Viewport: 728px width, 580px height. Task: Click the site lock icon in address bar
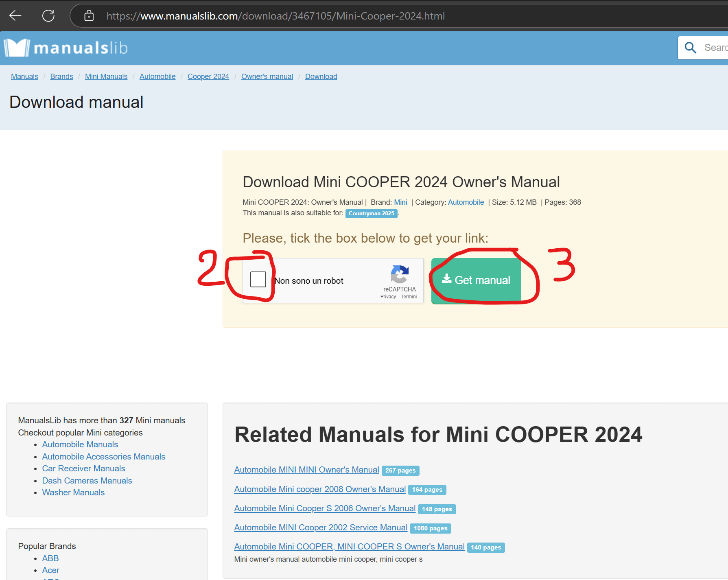(x=89, y=16)
